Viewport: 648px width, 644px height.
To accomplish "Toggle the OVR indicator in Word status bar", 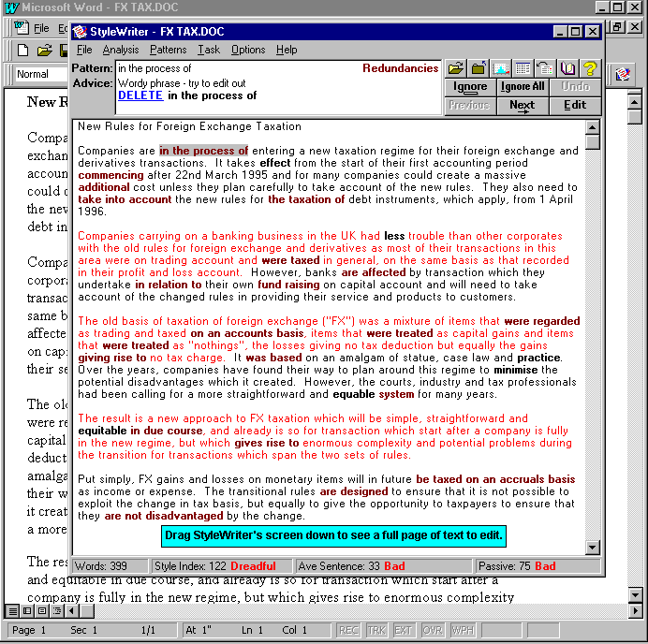I will (x=433, y=630).
